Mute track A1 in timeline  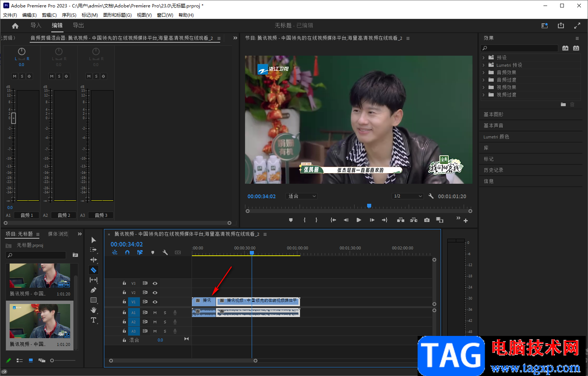[155, 313]
